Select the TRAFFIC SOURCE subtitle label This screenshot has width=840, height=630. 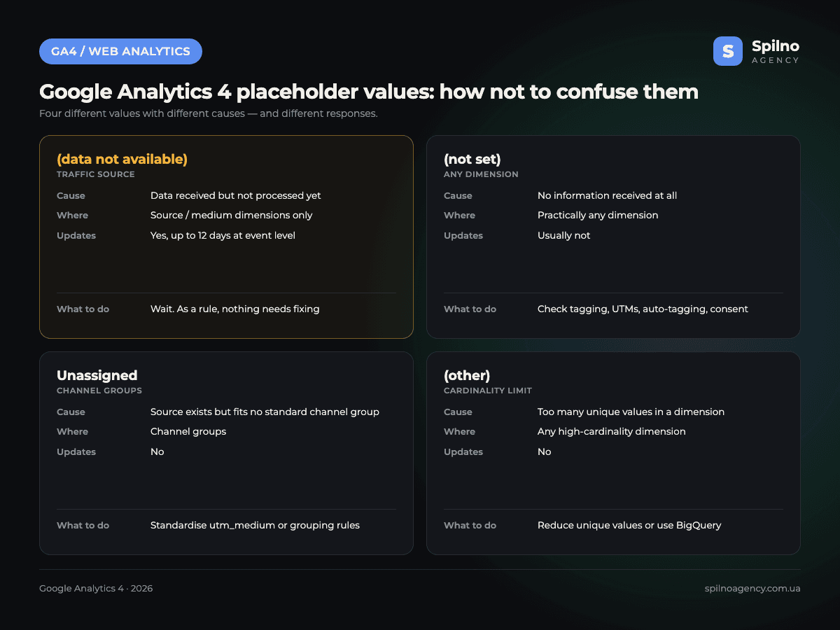point(96,174)
